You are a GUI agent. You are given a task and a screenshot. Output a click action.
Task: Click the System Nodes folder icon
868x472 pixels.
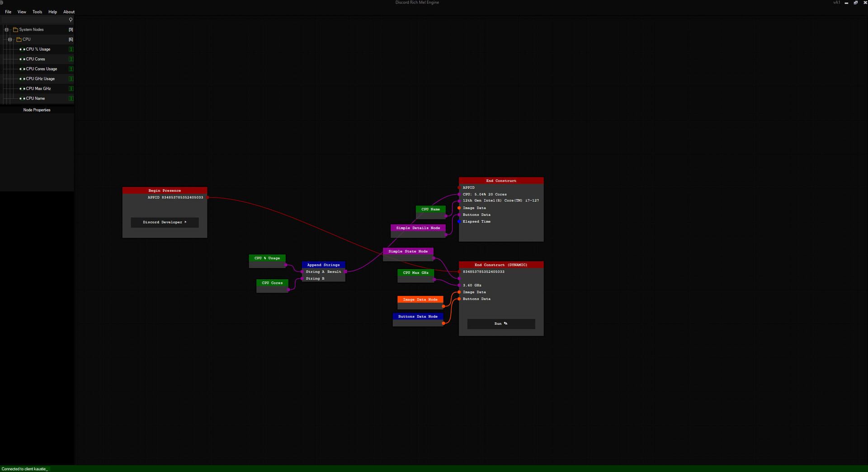click(x=15, y=29)
